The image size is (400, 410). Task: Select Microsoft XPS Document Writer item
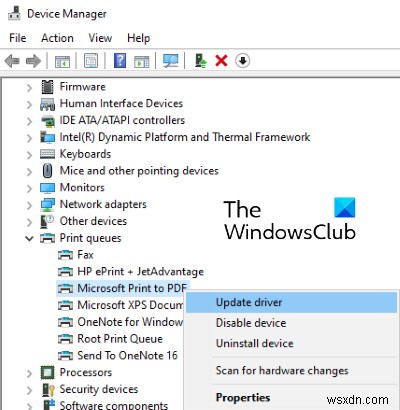[130, 305]
